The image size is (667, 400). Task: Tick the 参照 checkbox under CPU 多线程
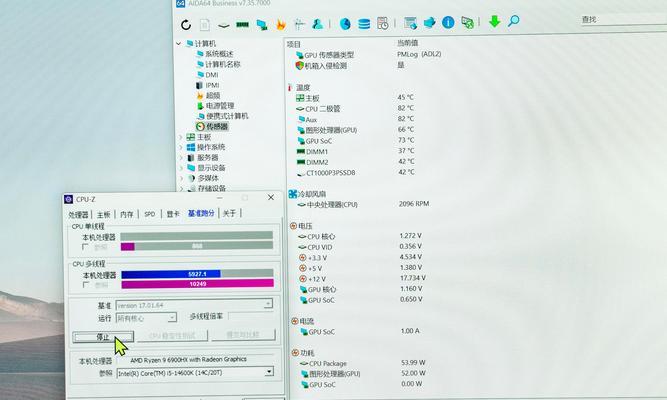86,285
